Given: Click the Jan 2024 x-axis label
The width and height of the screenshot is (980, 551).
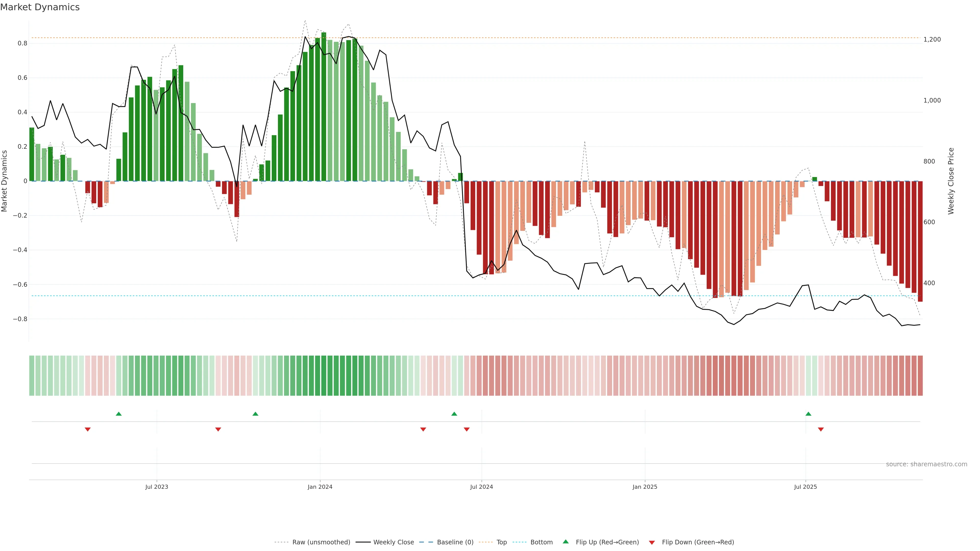Looking at the screenshot, I should (x=320, y=487).
